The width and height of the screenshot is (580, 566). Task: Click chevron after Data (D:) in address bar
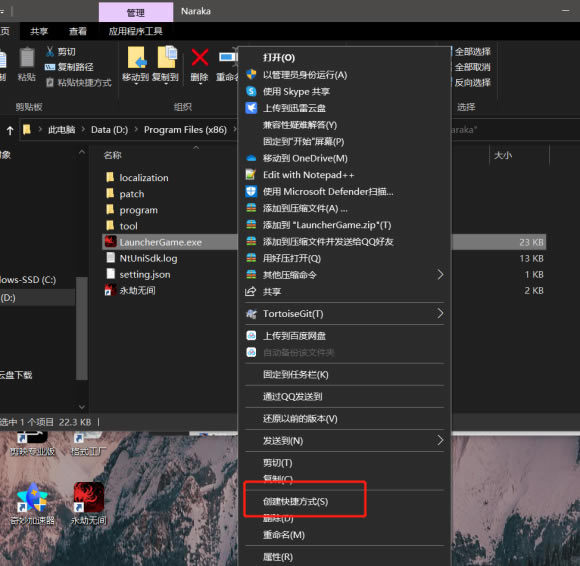click(136, 129)
